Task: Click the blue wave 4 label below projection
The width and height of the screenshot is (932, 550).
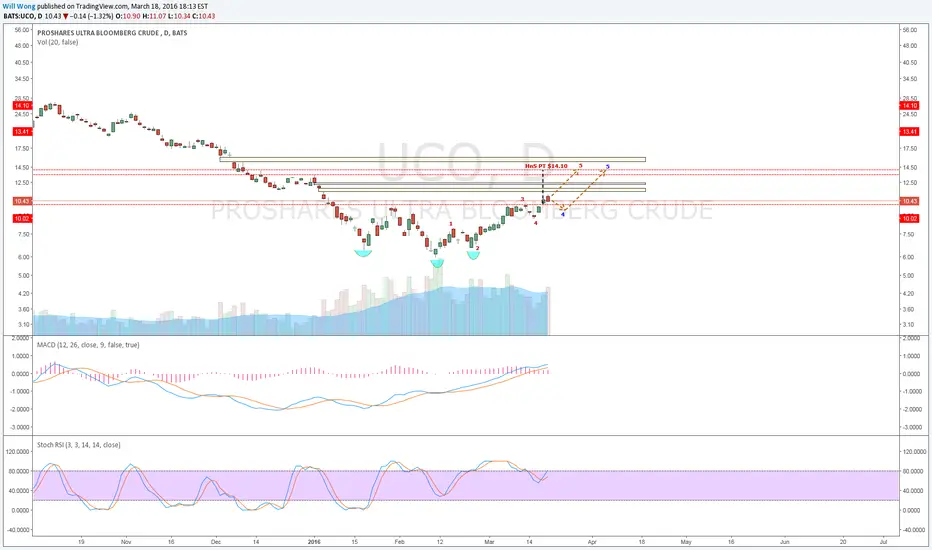Action: tap(563, 214)
